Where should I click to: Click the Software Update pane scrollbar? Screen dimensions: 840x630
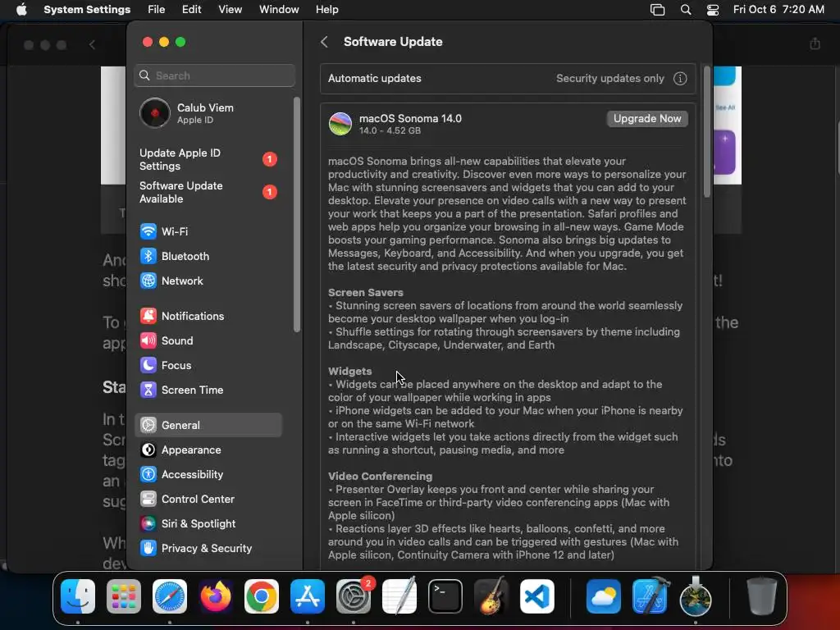coord(706,131)
